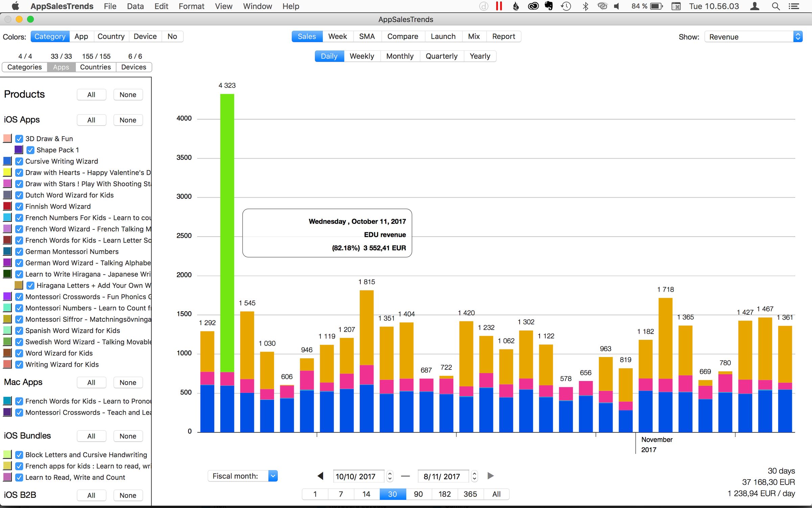Select Country coloring mode

(111, 36)
